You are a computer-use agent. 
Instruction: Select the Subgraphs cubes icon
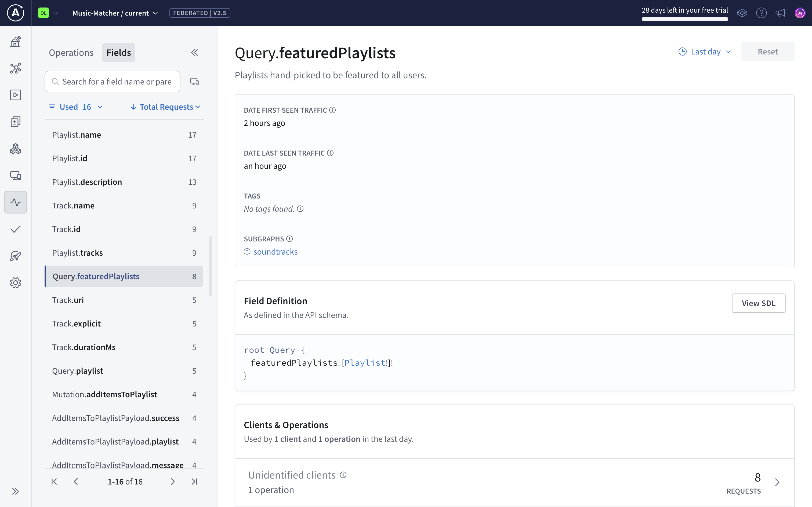pyautogui.click(x=15, y=149)
